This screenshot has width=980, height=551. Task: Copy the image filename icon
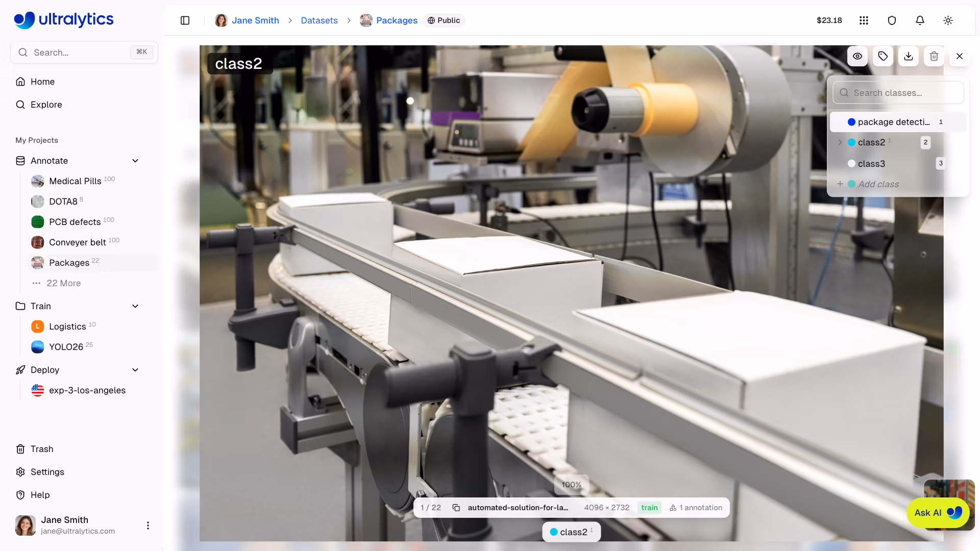456,508
